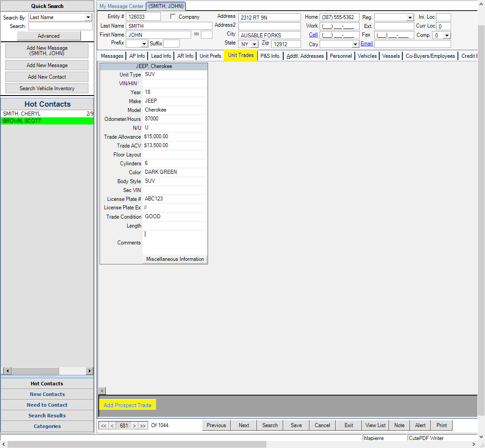Expand the Ctry country dropdown
485x448 pixels.
tap(355, 44)
